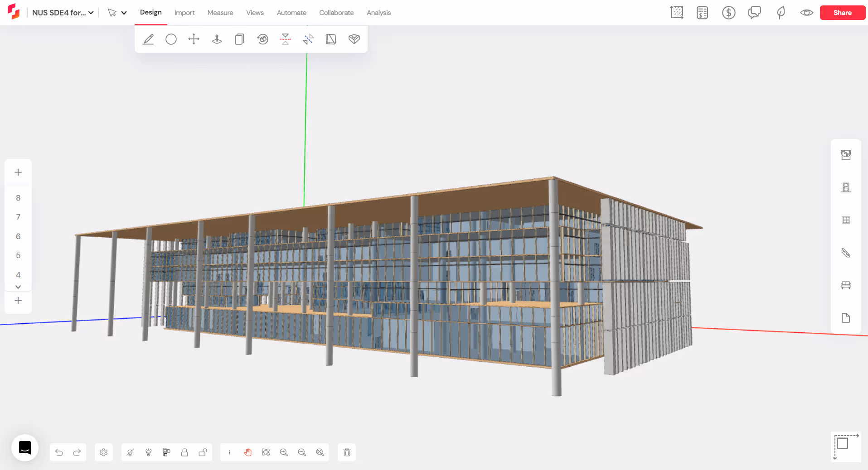Click the group objects icon

166,452
